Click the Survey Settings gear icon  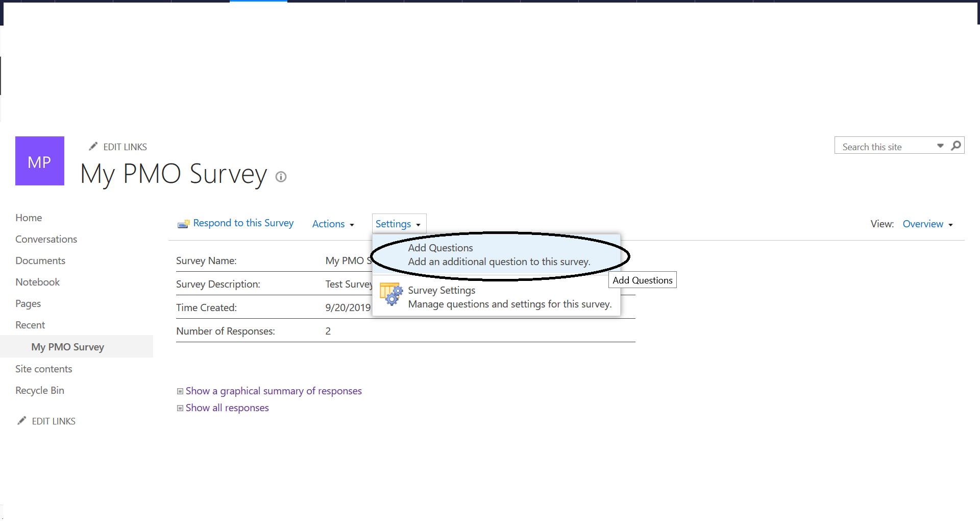pos(391,294)
